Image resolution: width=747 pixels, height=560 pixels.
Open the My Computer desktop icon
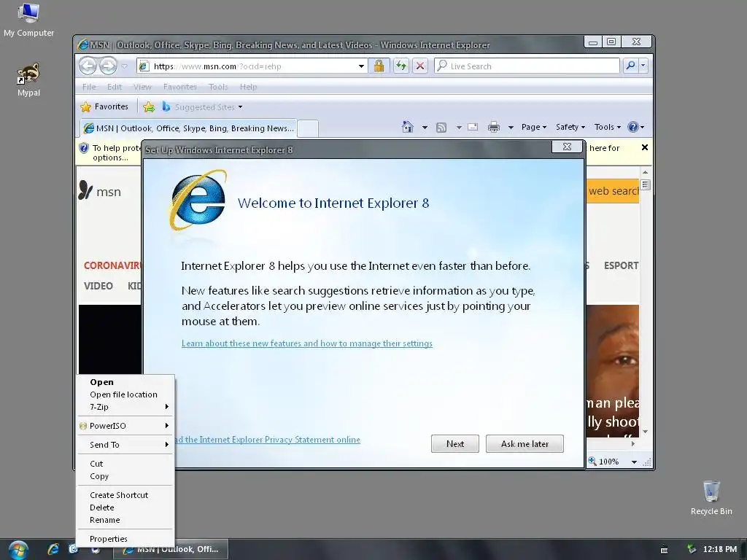[x=28, y=20]
